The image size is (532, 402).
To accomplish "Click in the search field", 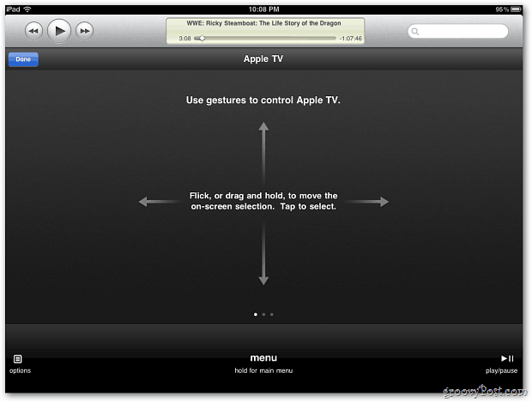I will coord(457,32).
